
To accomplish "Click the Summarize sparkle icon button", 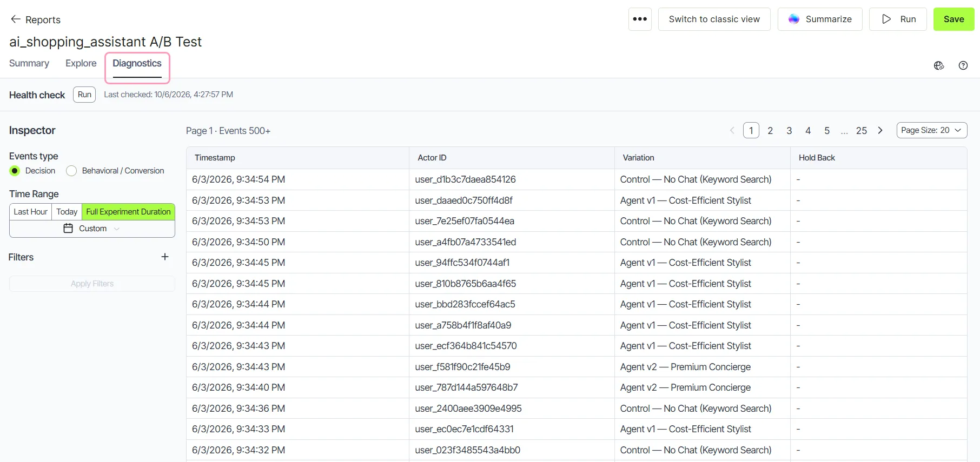I will (x=820, y=19).
